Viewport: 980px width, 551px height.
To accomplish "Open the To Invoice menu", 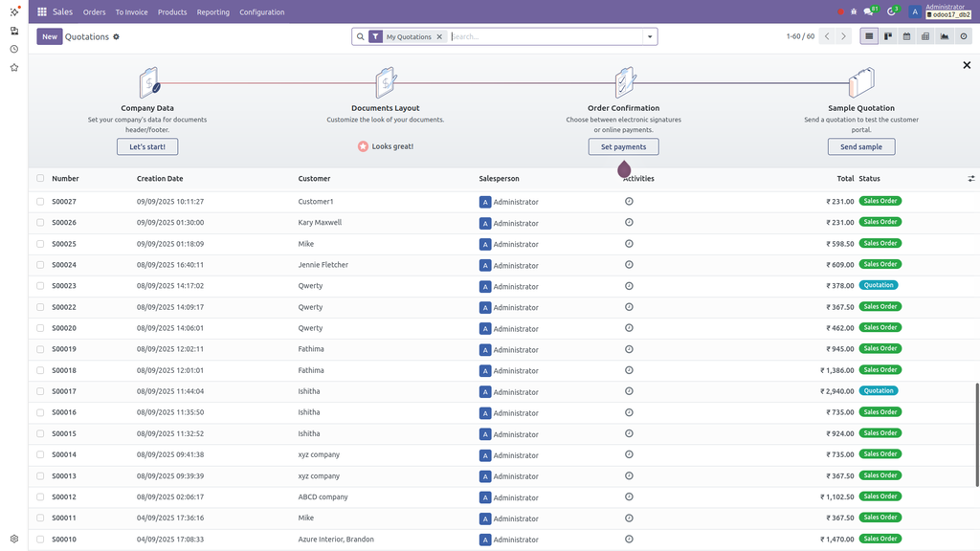I will [x=131, y=11].
